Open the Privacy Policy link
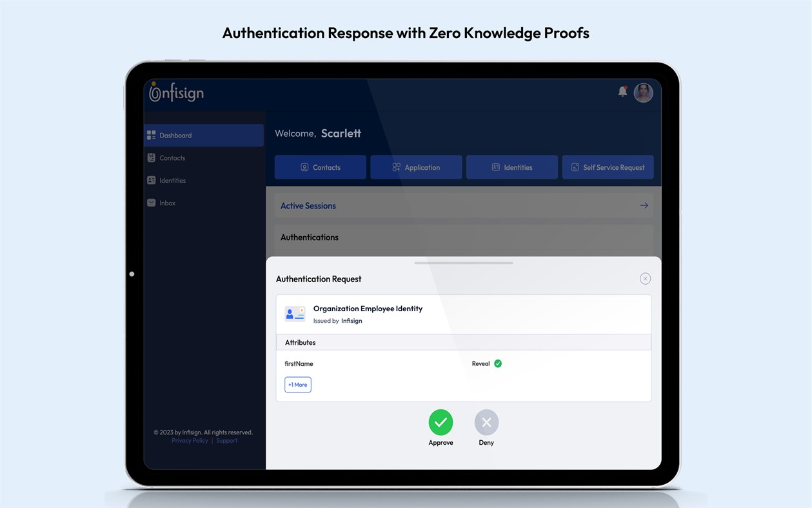 (189, 440)
